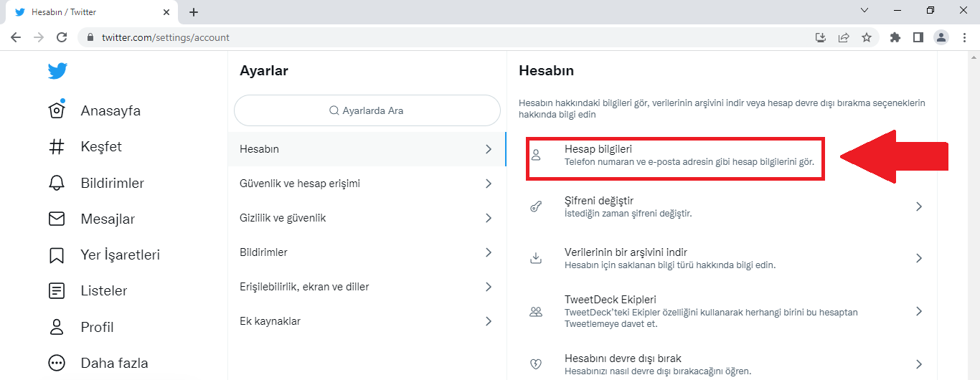
Task: Open Profil person icon
Action: (57, 327)
